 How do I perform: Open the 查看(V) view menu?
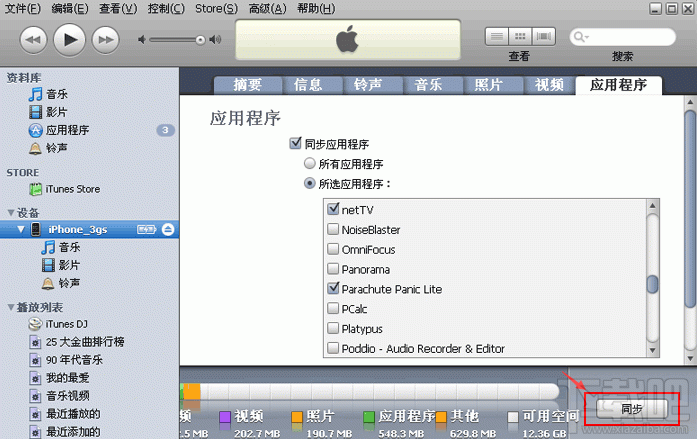coord(118,8)
